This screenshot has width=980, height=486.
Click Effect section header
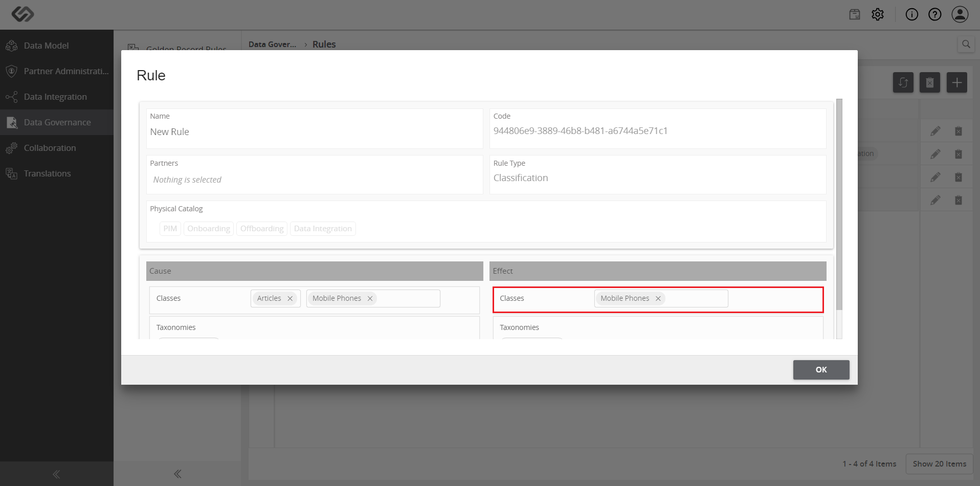[x=658, y=271]
